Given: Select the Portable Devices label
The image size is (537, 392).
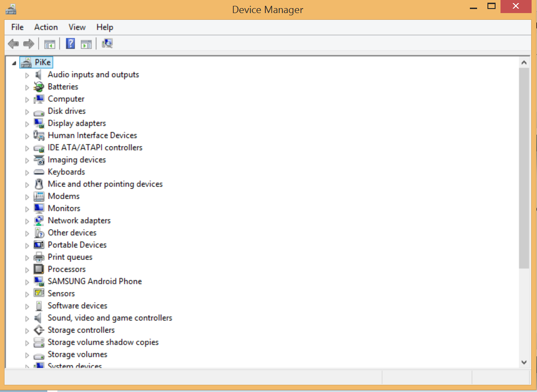Looking at the screenshot, I should tap(77, 245).
